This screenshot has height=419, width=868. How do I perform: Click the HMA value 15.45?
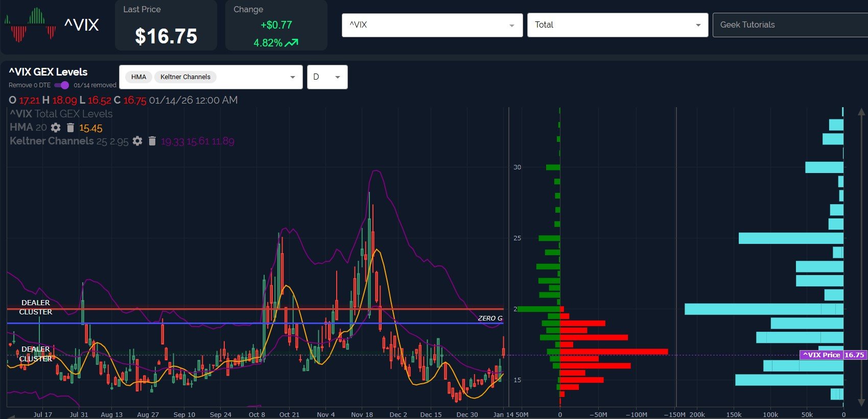(91, 128)
